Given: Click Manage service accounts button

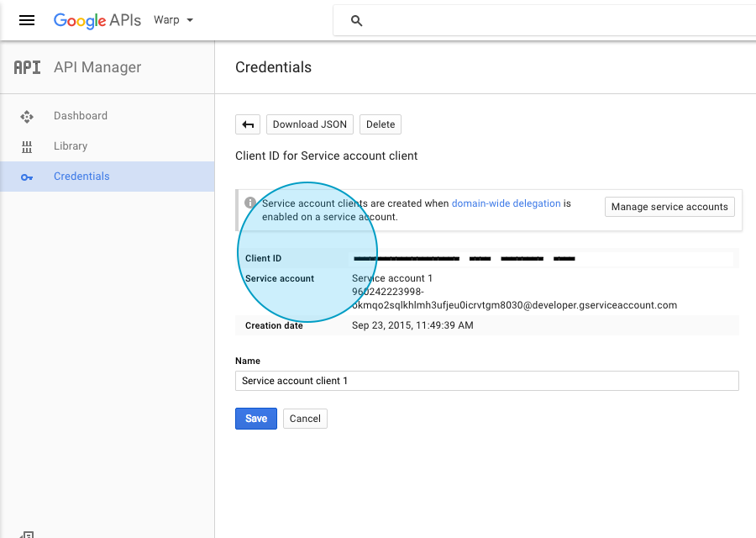Looking at the screenshot, I should (669, 207).
